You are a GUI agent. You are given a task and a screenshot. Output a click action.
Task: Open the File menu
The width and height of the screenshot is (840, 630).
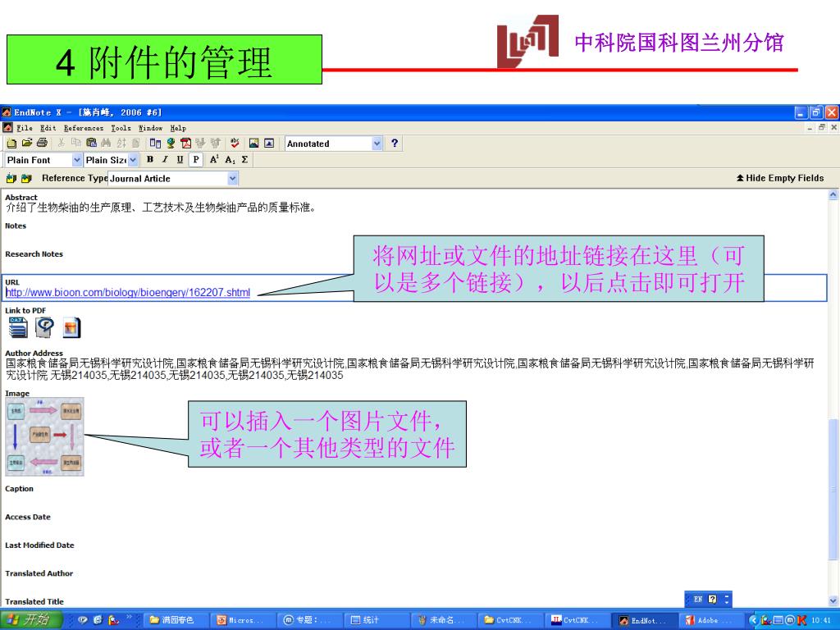(24, 128)
